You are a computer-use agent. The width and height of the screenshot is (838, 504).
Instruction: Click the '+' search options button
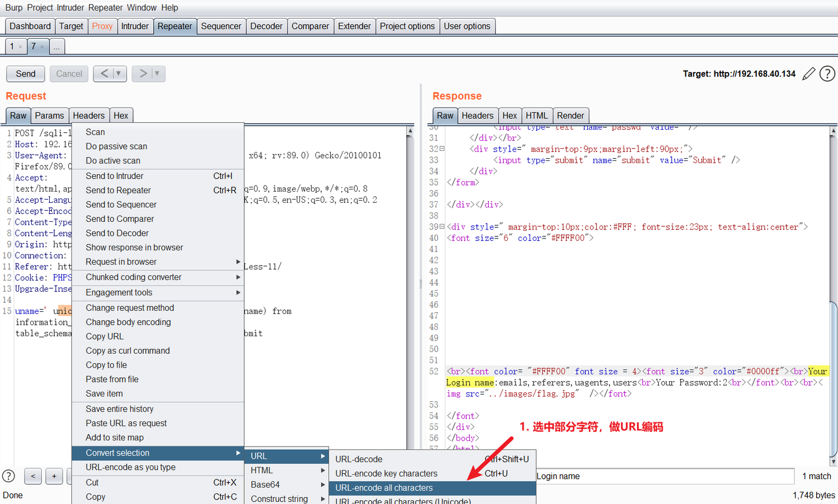[54, 476]
